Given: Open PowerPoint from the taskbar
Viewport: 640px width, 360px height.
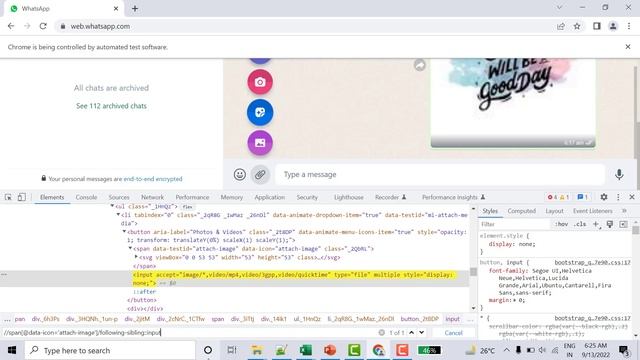Looking at the screenshot, I should (x=330, y=350).
